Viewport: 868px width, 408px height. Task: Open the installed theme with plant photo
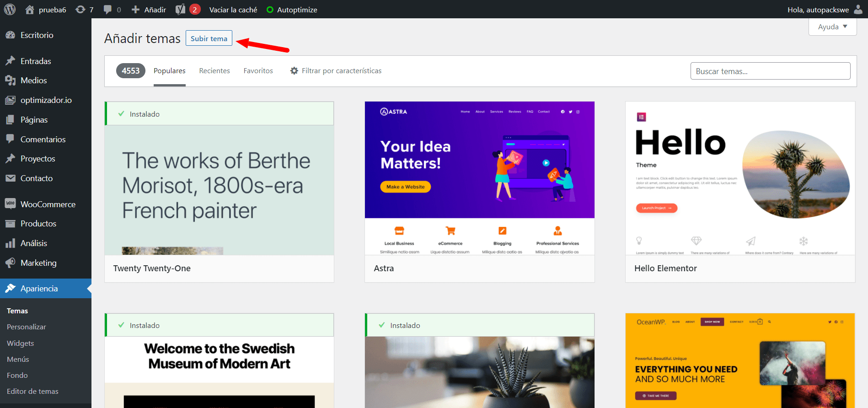pyautogui.click(x=480, y=372)
